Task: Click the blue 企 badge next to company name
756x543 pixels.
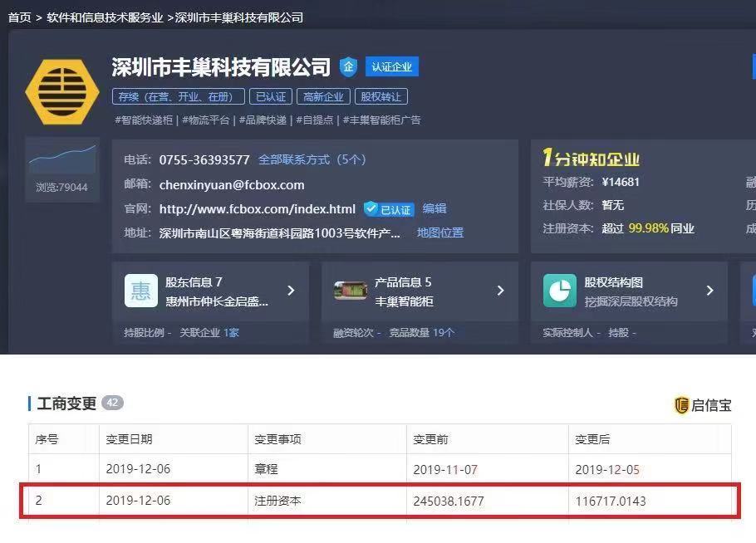Action: (x=349, y=67)
